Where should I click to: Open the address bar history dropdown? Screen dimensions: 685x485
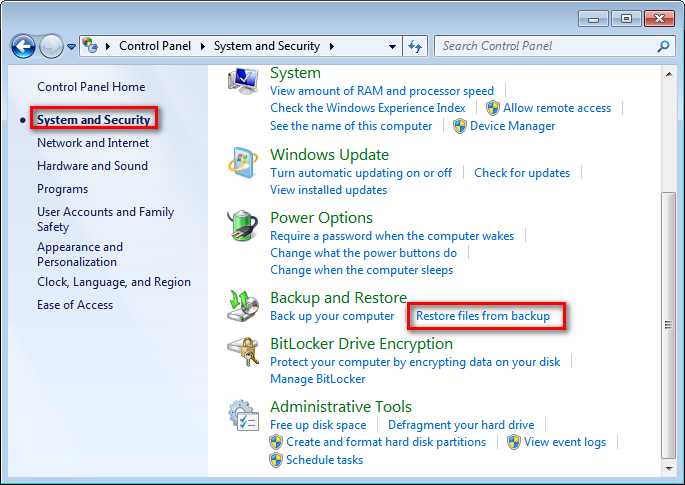392,46
